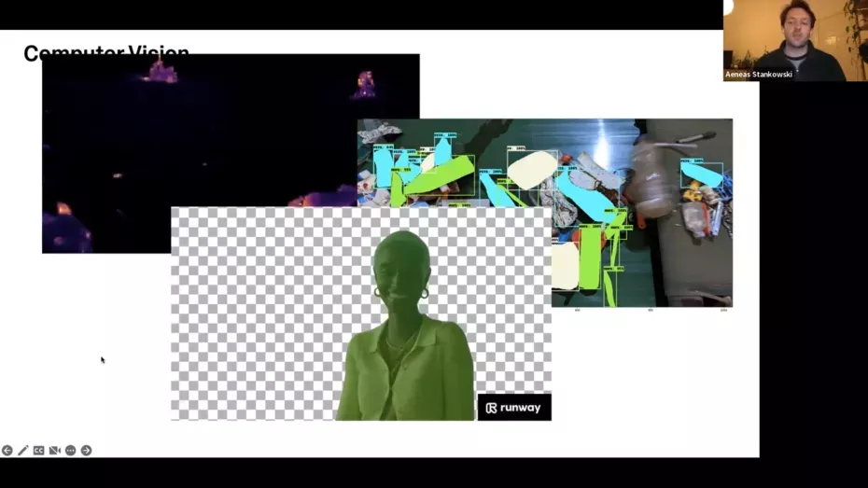Viewport: 868px width, 488px height.
Task: Click the cyan detection box at right
Action: click(x=701, y=174)
